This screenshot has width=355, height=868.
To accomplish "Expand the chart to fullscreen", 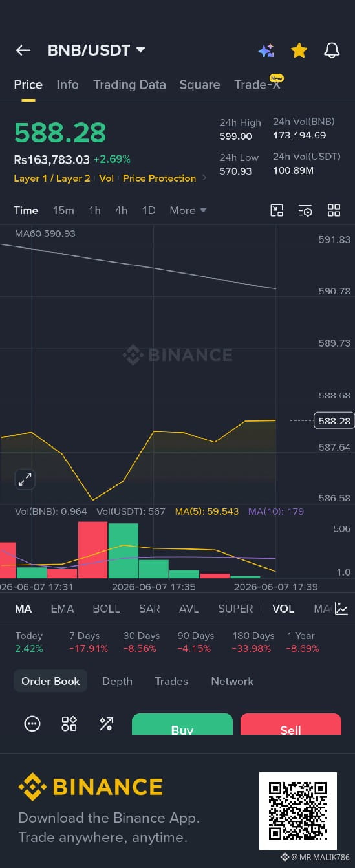I will click(x=25, y=480).
